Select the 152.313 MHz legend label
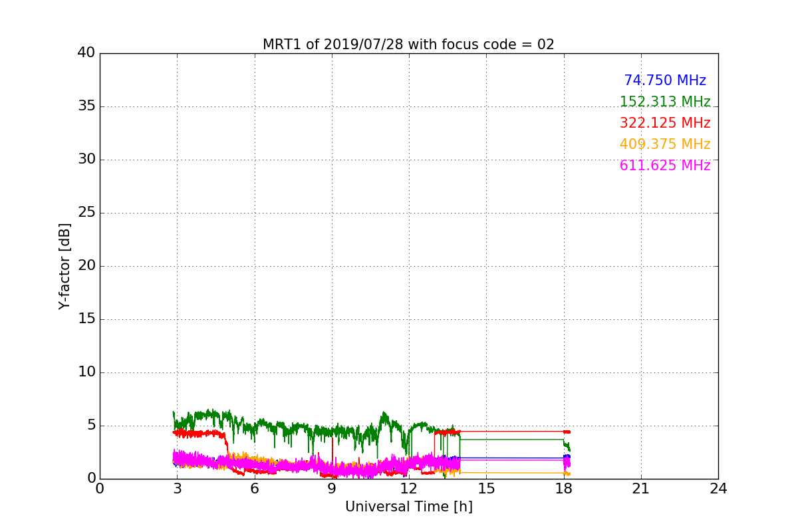 point(665,102)
